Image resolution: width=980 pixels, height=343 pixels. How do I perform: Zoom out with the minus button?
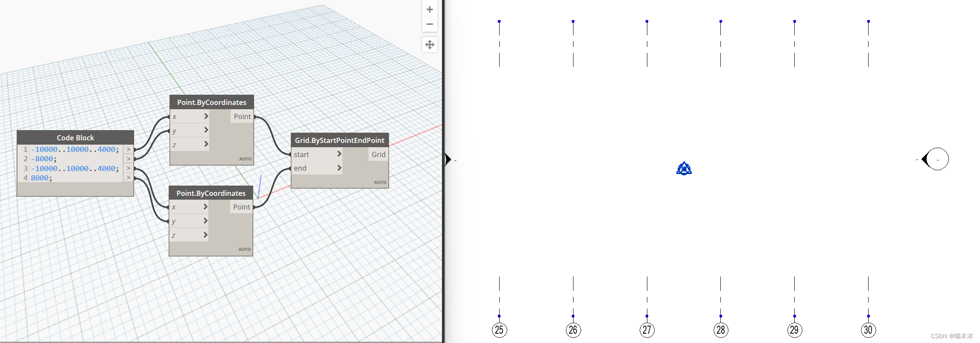(430, 24)
